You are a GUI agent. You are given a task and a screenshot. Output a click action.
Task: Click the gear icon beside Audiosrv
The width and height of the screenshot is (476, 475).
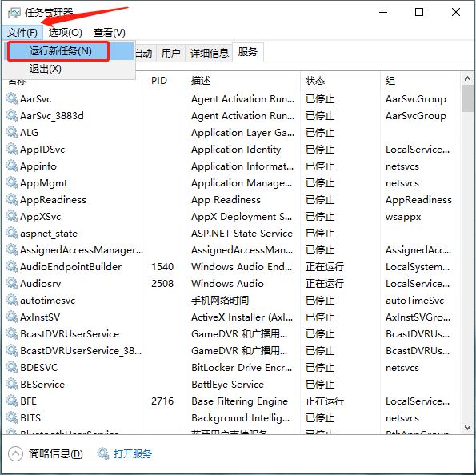[12, 283]
